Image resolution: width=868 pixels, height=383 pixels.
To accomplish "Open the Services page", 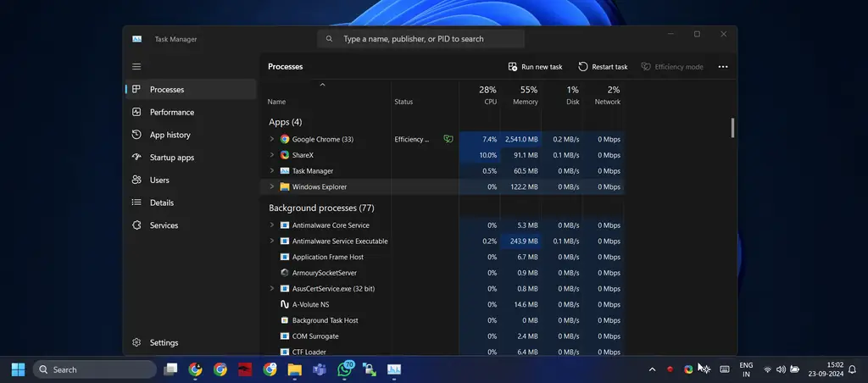I will pyautogui.click(x=191, y=225).
